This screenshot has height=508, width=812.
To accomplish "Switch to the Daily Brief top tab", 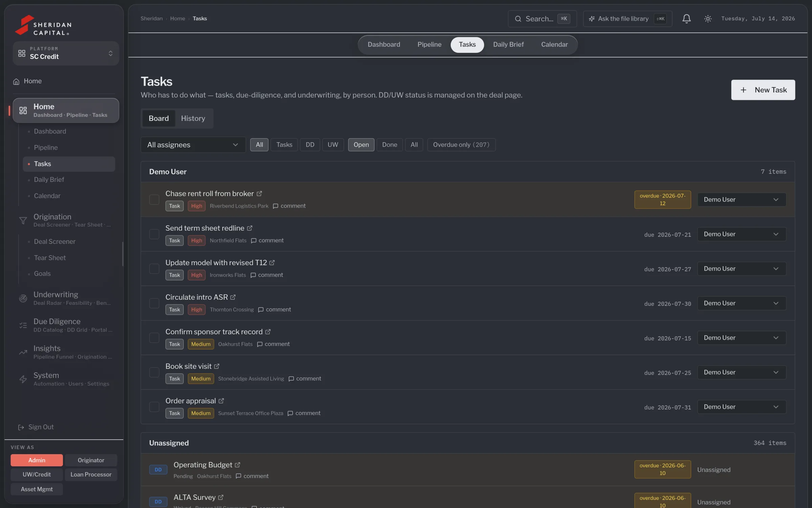I will click(508, 45).
